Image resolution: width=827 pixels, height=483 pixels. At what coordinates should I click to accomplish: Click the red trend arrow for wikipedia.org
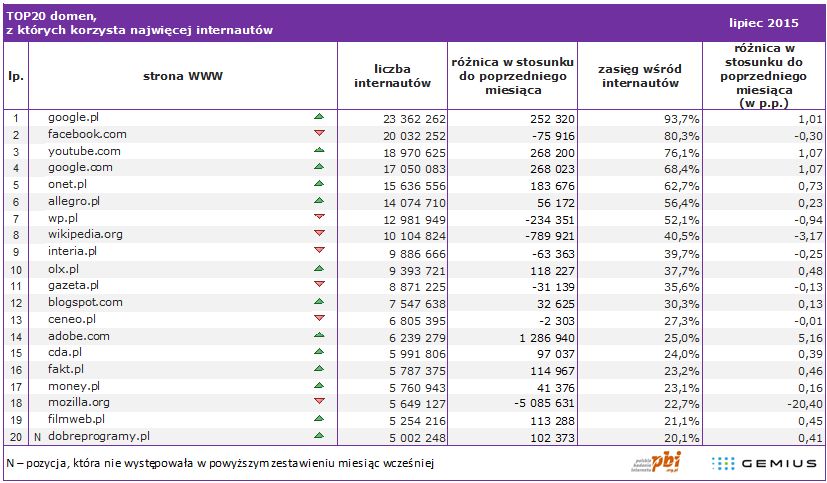(x=319, y=235)
